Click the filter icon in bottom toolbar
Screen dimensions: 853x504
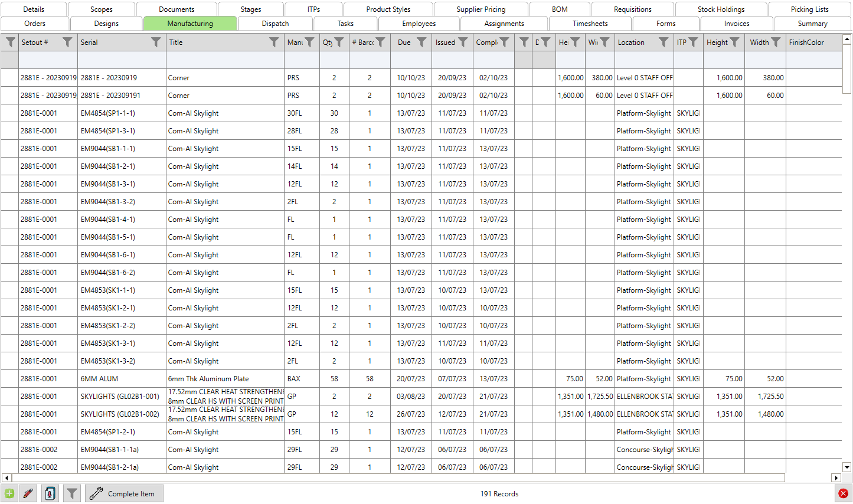click(72, 493)
